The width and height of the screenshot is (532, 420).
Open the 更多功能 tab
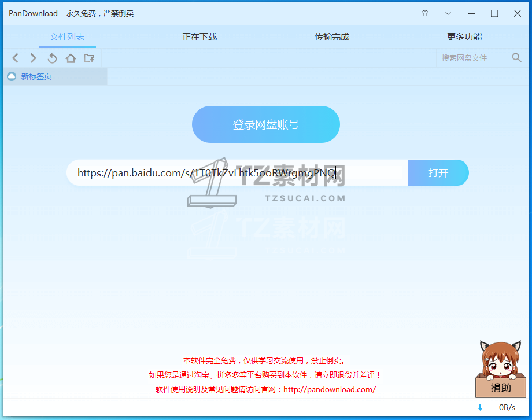click(x=464, y=36)
